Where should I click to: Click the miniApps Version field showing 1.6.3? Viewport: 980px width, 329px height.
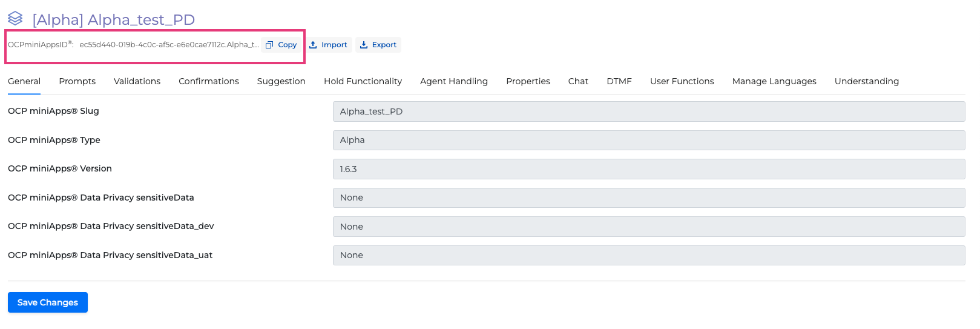click(x=648, y=169)
